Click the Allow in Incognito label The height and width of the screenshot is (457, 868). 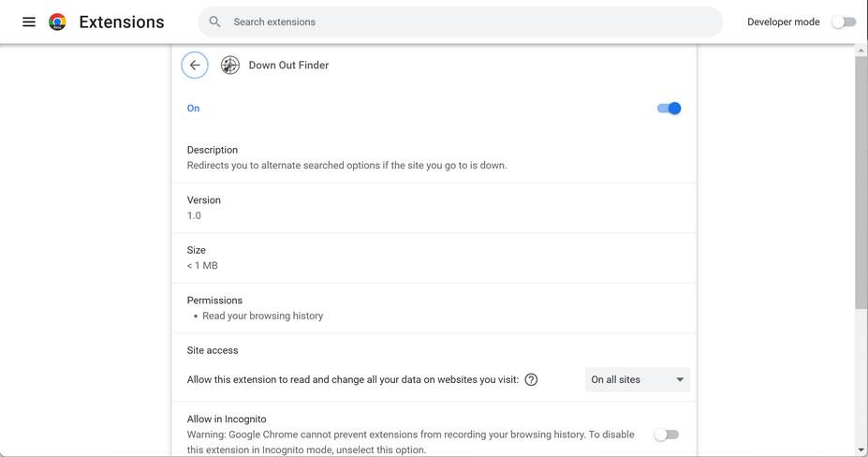(227, 419)
